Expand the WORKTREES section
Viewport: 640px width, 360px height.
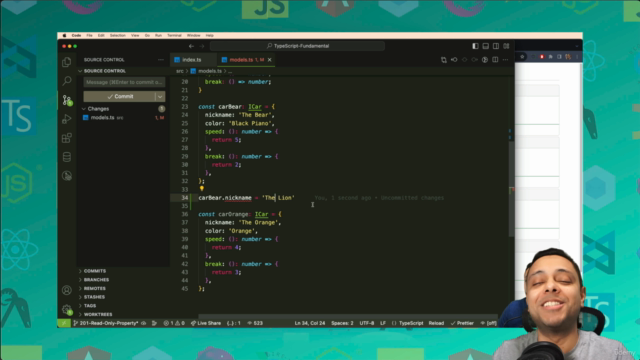pyautogui.click(x=98, y=314)
